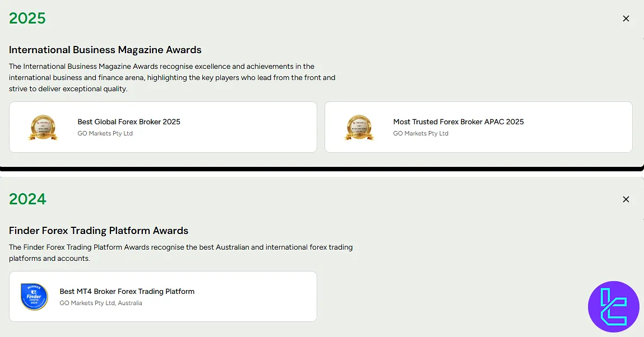This screenshot has width=644, height=337.
Task: Click the Best Global Forex Broker 2025 medal icon
Action: (43, 127)
